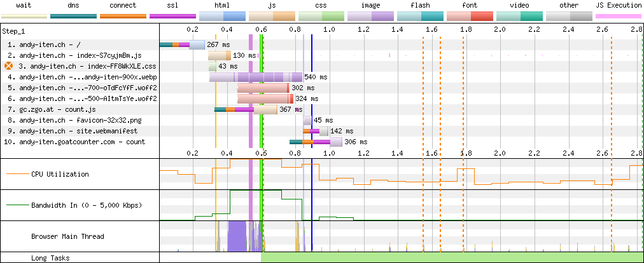Click the waterfall bar for request 1

coord(182,44)
